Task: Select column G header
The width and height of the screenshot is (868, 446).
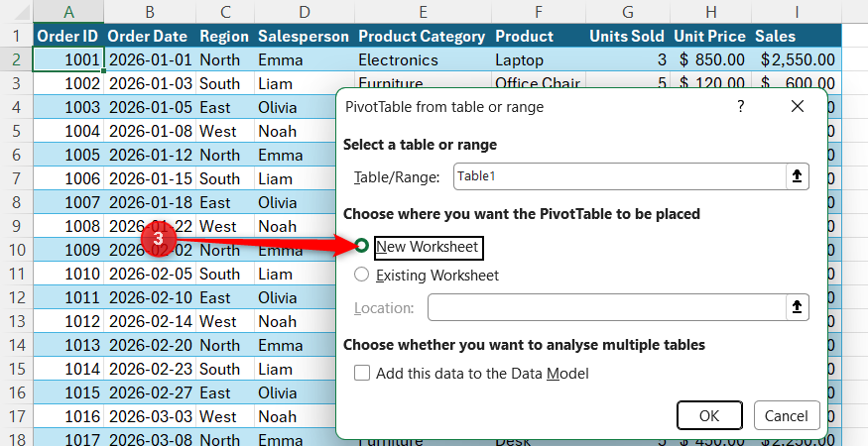Action: click(x=628, y=12)
